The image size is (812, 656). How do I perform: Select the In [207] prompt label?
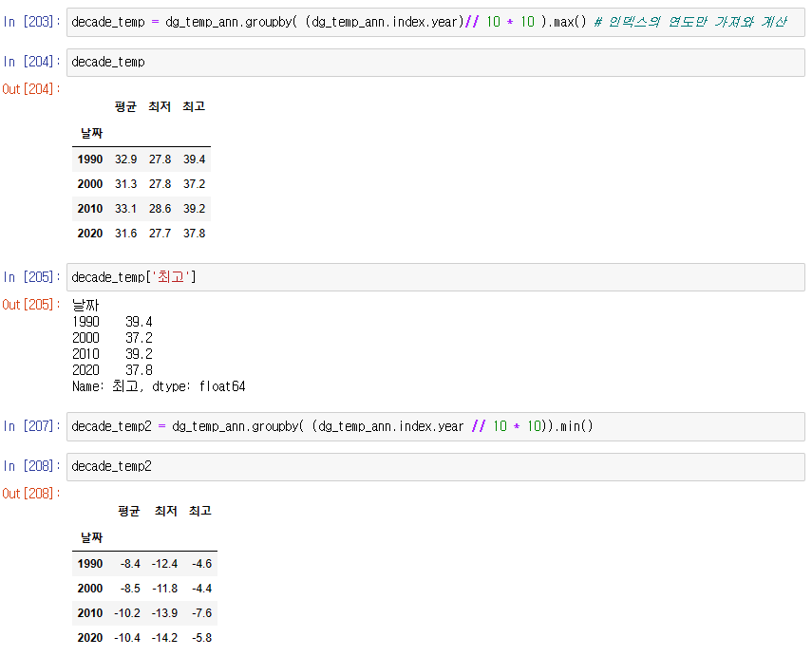point(31,426)
